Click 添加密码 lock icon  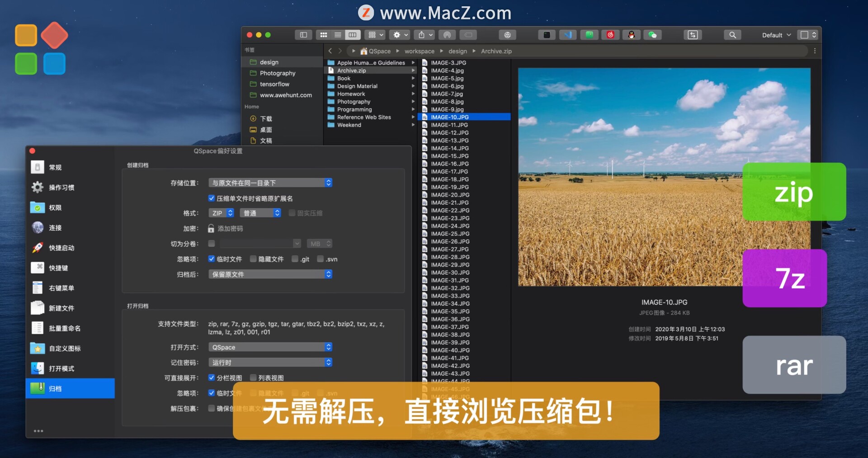211,228
